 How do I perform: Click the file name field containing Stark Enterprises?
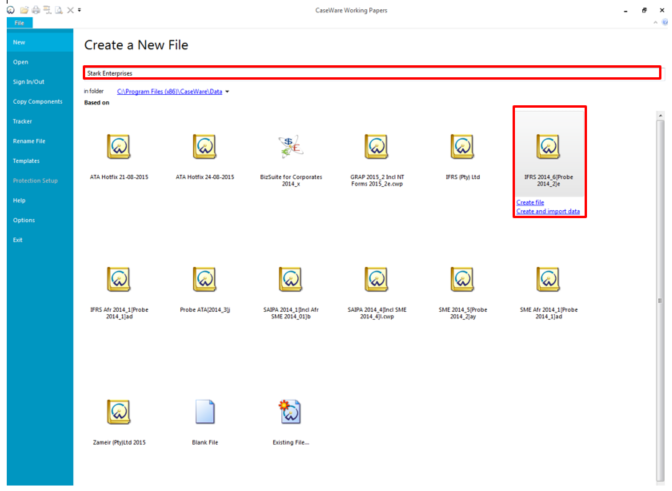372,73
